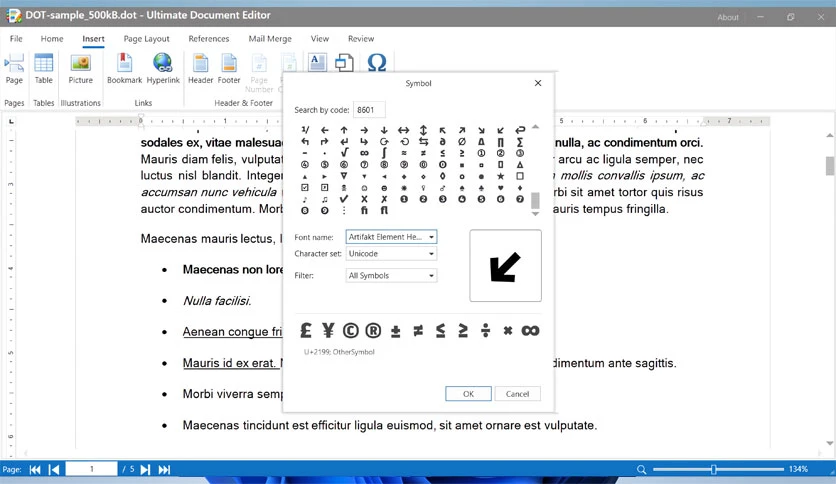Select the sigma summation symbol
The height and width of the screenshot is (484, 836).
(520, 142)
